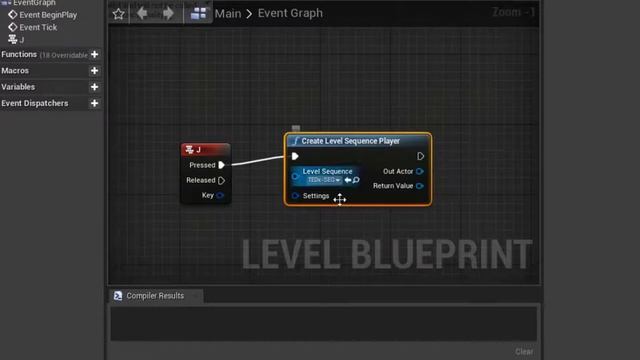Click the Pressed execution pin
The width and height of the screenshot is (640, 360).
221,165
